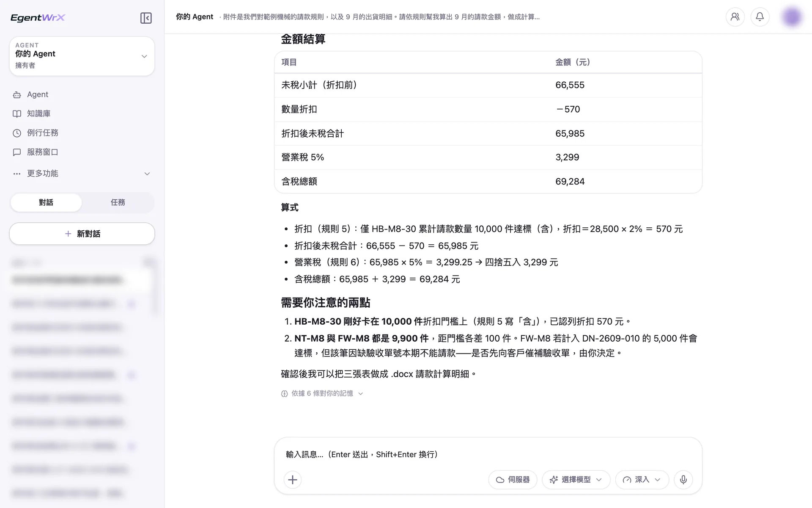
Task: Collapse the sidebar panel icon
Action: pos(146,18)
